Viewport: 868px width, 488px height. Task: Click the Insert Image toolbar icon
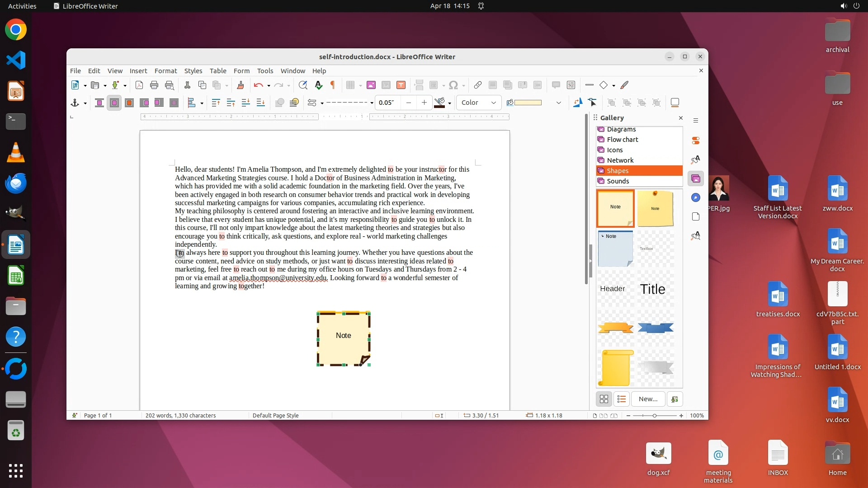371,85
